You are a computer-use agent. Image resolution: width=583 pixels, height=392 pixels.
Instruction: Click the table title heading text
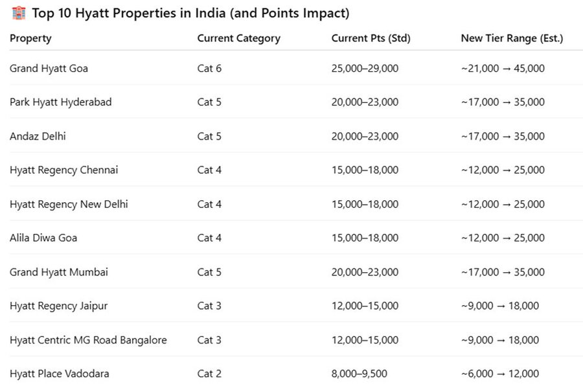(190, 13)
